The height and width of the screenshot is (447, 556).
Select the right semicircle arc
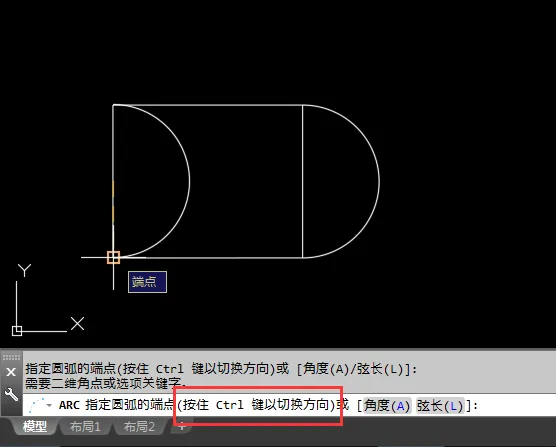pos(379,181)
